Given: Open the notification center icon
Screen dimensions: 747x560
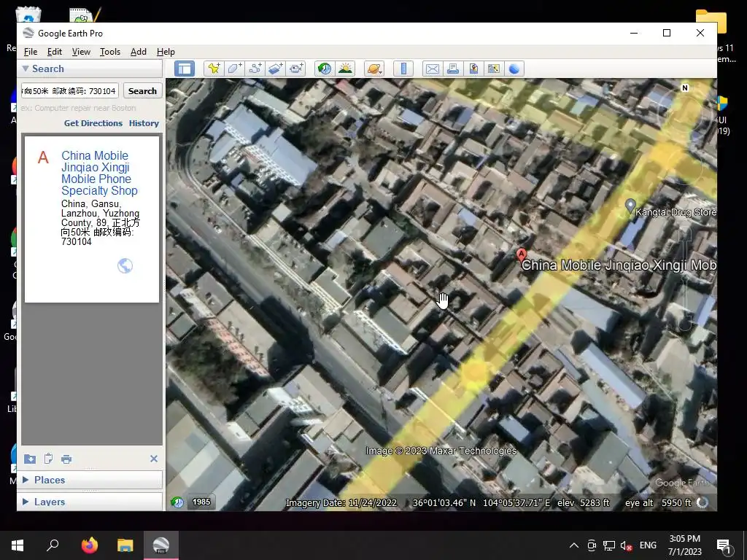Looking at the screenshot, I should pos(724,545).
